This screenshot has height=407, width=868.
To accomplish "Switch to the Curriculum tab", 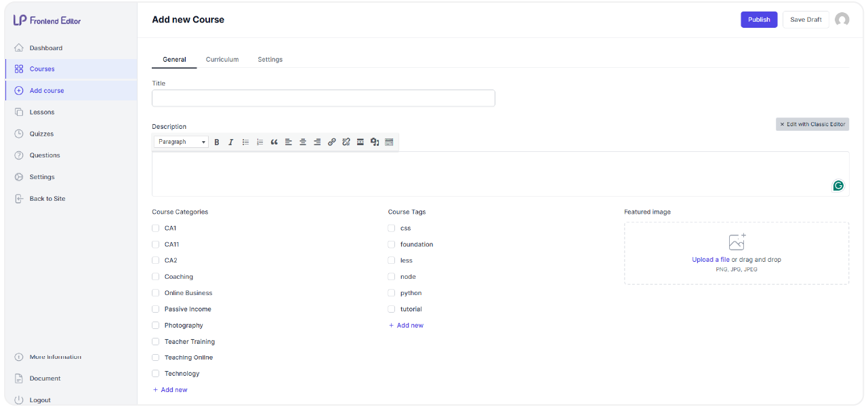I will pos(222,59).
